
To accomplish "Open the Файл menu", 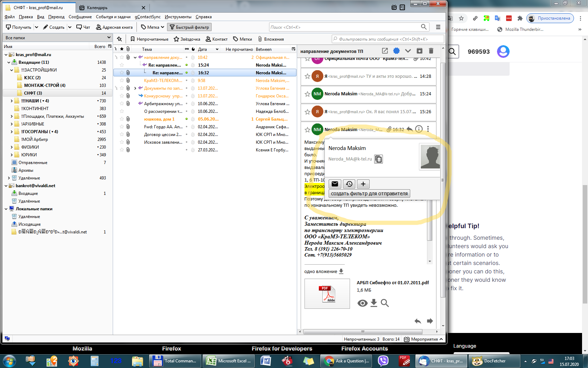I will [9, 17].
